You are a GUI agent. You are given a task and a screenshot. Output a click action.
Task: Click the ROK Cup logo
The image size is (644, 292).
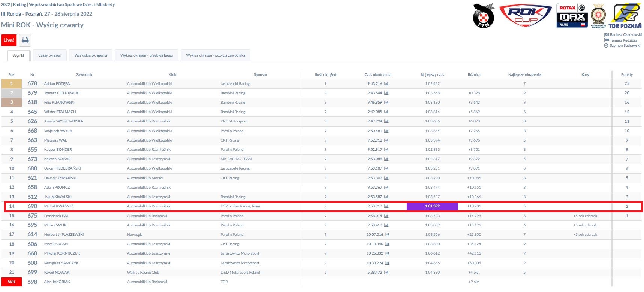pyautogui.click(x=526, y=16)
